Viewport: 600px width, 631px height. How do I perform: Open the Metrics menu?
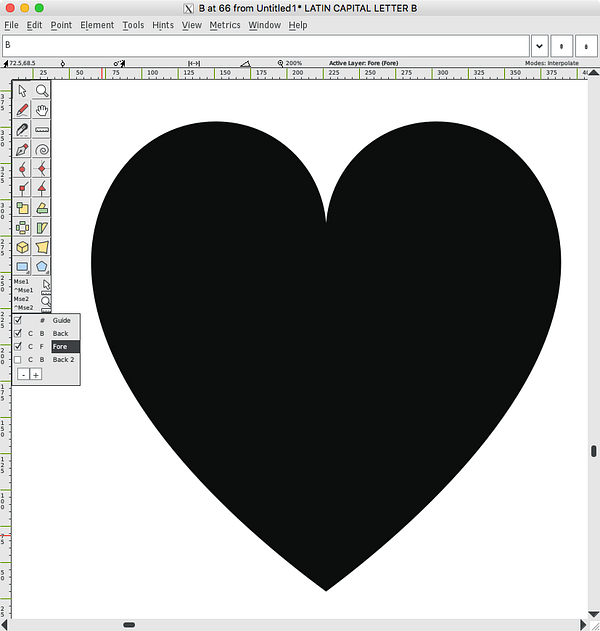(x=225, y=25)
